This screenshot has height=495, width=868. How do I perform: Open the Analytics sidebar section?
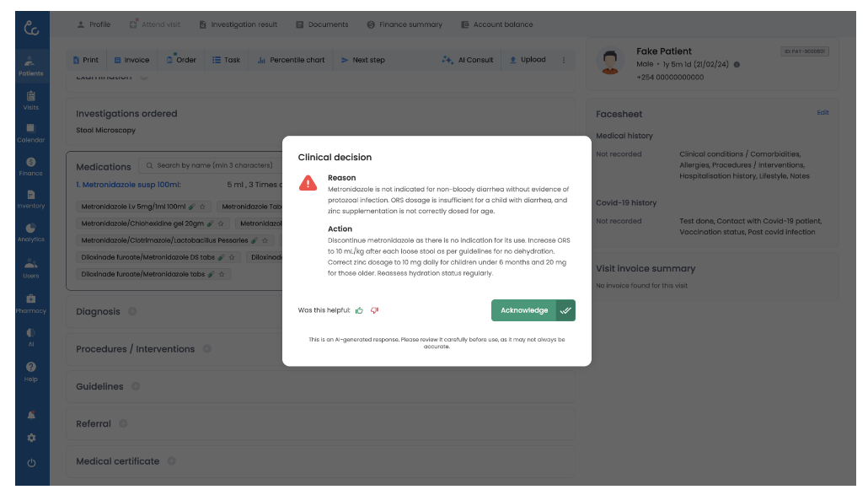[x=31, y=233]
